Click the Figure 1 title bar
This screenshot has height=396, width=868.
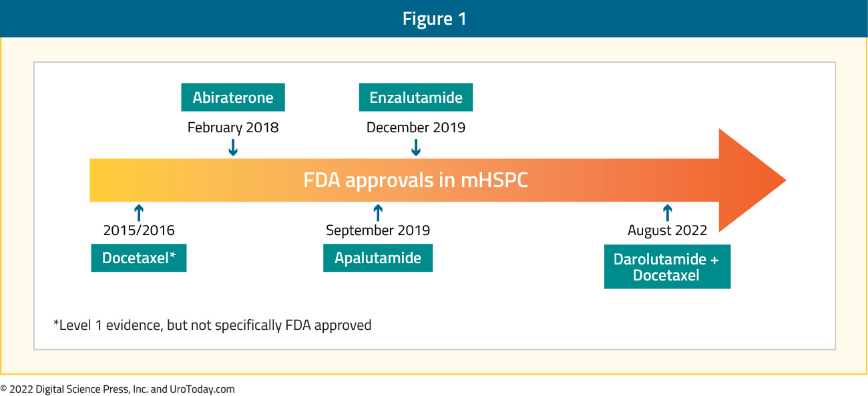[x=434, y=19]
